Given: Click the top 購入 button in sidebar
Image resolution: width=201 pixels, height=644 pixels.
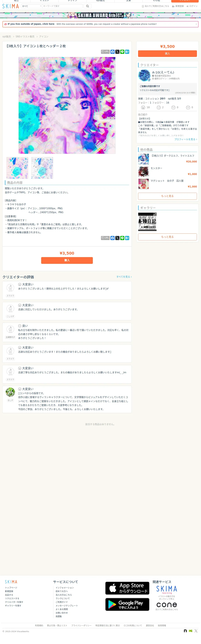Looking at the screenshot, I should 167,53.
